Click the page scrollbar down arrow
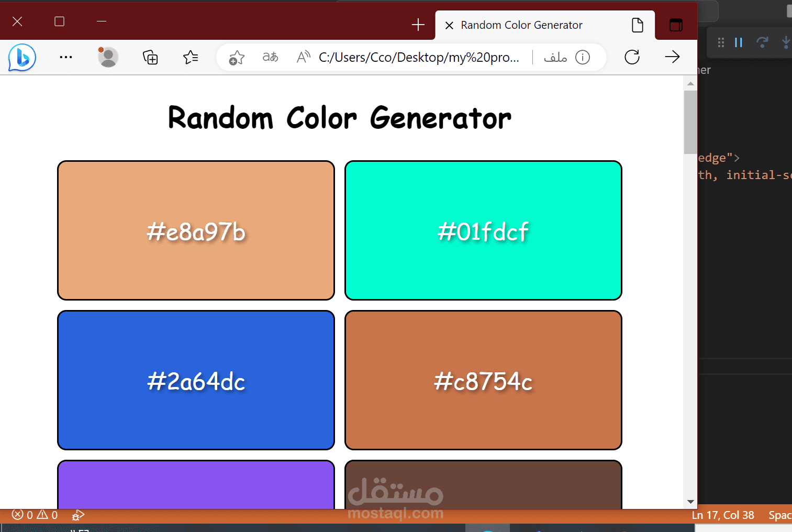Image resolution: width=792 pixels, height=532 pixels. (690, 502)
